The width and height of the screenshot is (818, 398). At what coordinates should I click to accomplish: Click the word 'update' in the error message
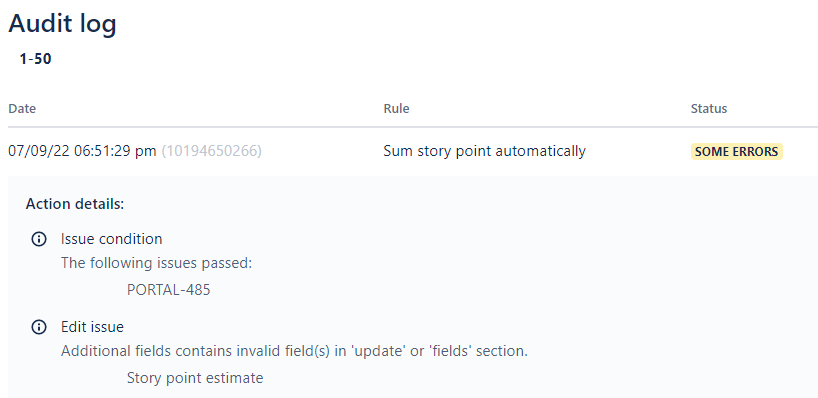point(379,351)
